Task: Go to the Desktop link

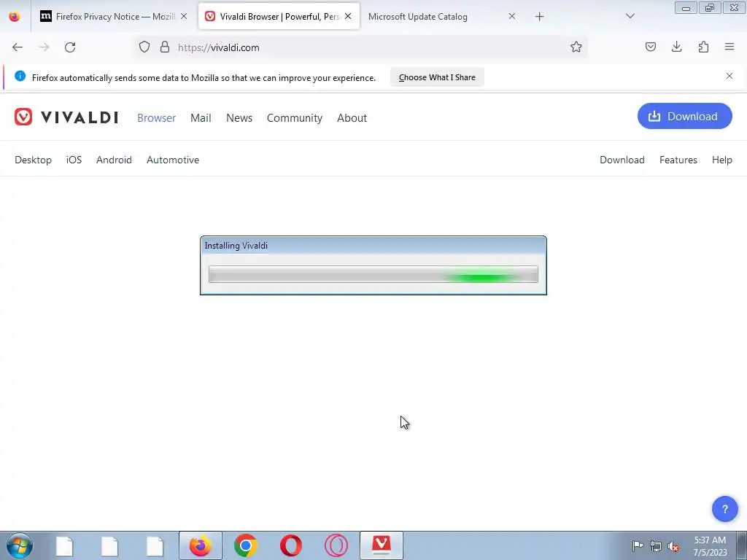Action: click(x=34, y=160)
